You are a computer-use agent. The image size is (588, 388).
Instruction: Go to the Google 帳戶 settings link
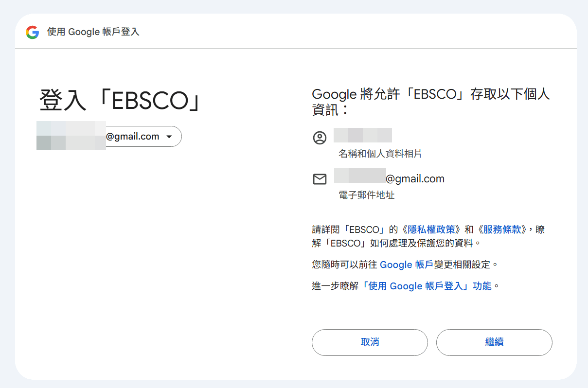(406, 265)
